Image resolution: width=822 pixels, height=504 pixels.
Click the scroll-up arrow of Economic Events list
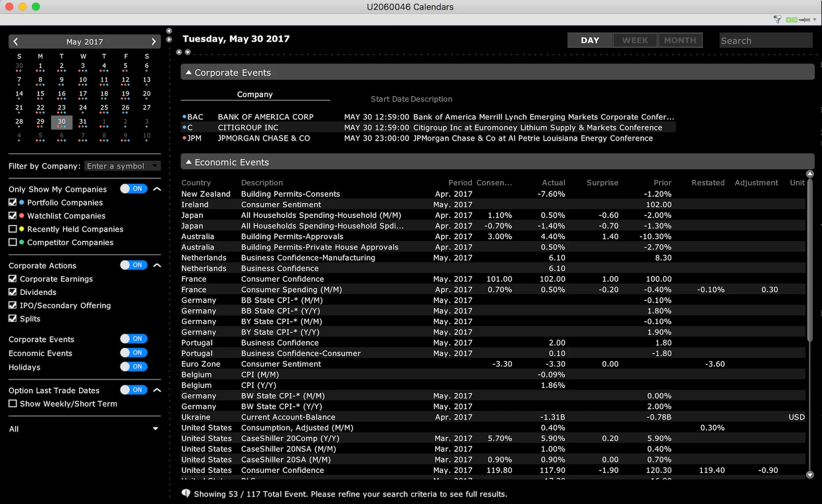point(810,174)
